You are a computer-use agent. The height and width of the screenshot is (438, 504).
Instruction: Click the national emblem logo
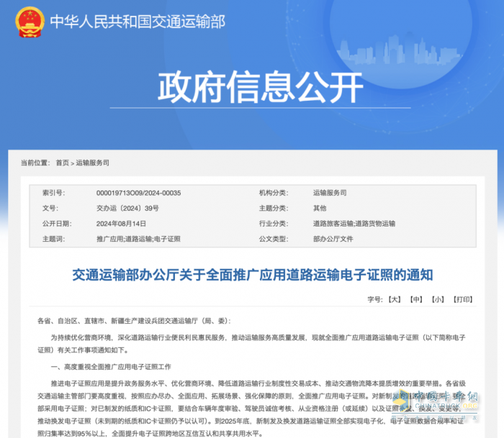pos(30,22)
